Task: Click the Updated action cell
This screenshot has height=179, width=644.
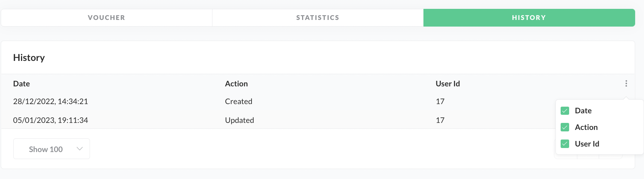Action: [x=239, y=120]
